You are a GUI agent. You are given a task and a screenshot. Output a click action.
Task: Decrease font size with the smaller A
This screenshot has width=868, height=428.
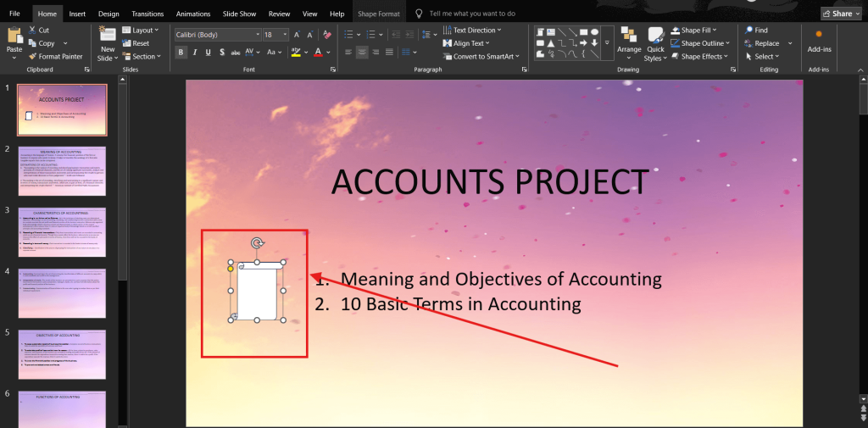point(309,35)
